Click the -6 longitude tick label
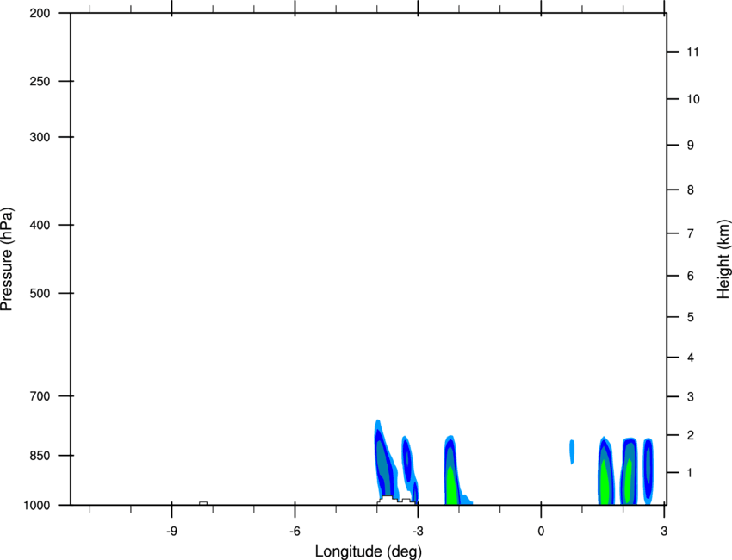 (295, 532)
